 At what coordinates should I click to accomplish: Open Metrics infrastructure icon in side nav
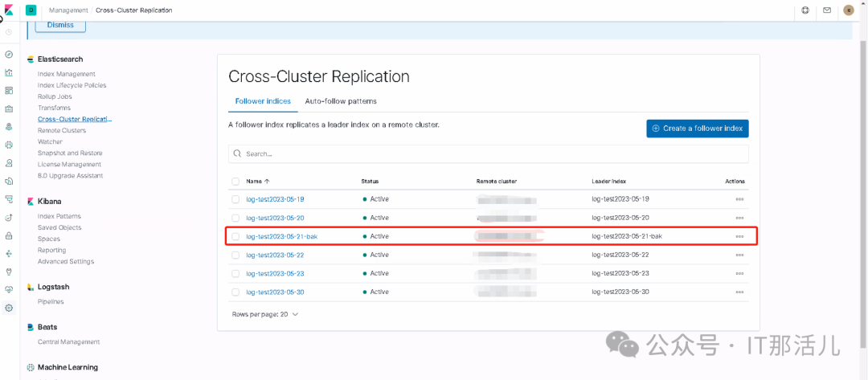click(9, 163)
